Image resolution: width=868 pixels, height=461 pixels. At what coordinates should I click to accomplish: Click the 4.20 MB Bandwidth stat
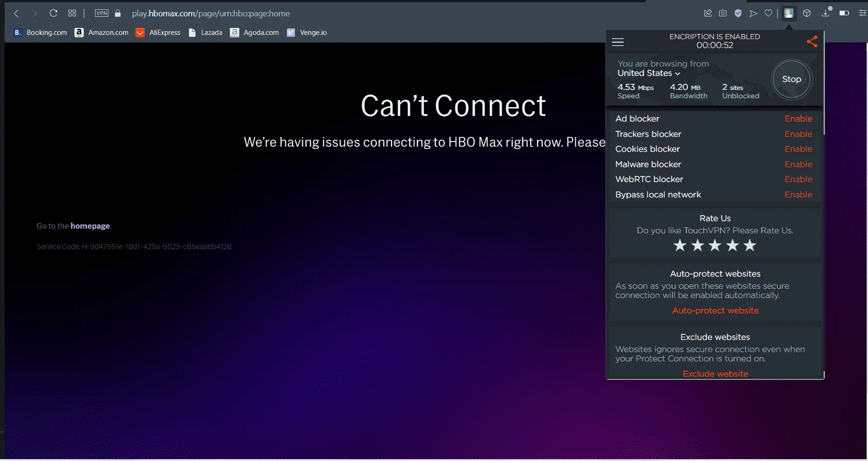[688, 91]
